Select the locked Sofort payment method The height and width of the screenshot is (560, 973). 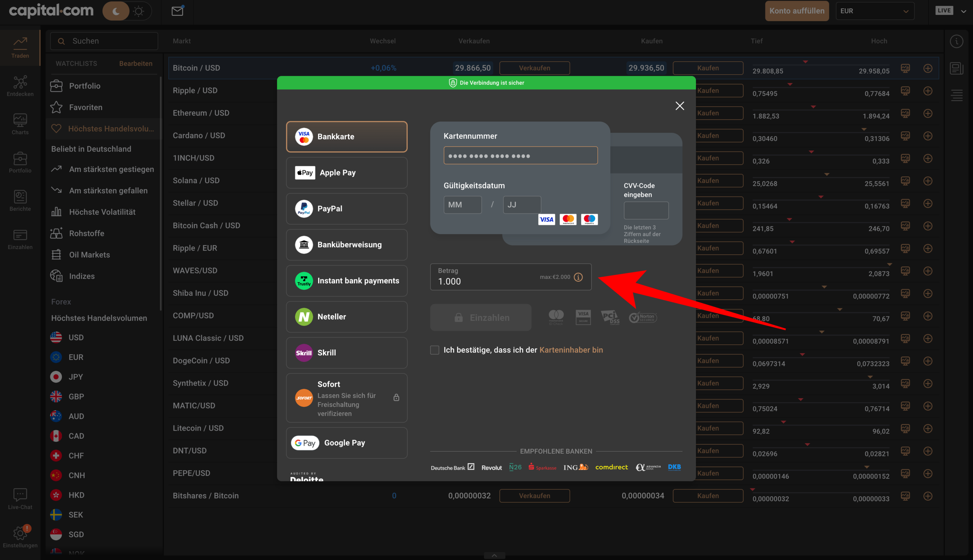point(346,398)
